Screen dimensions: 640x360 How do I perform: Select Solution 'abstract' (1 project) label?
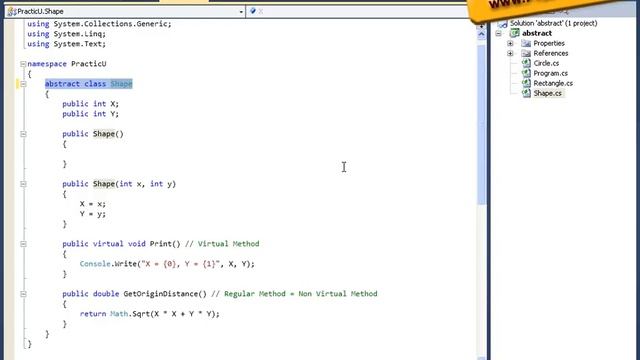tap(553, 23)
